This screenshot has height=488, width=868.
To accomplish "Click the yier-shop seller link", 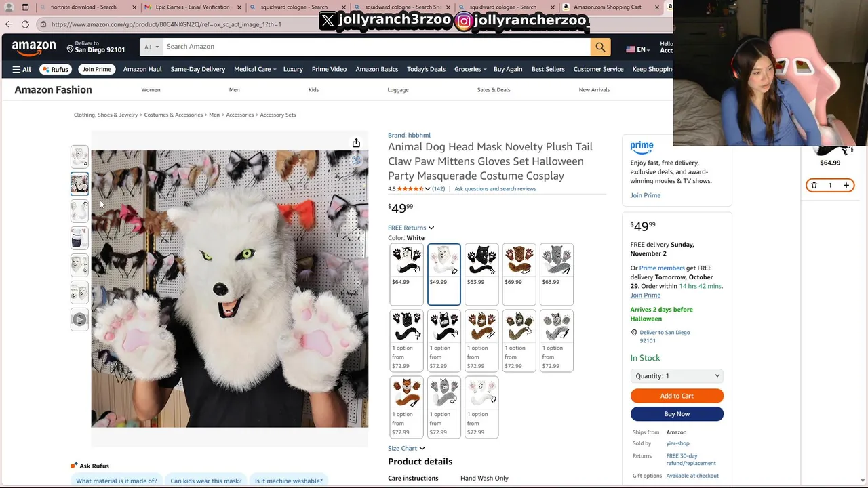I will tap(677, 443).
